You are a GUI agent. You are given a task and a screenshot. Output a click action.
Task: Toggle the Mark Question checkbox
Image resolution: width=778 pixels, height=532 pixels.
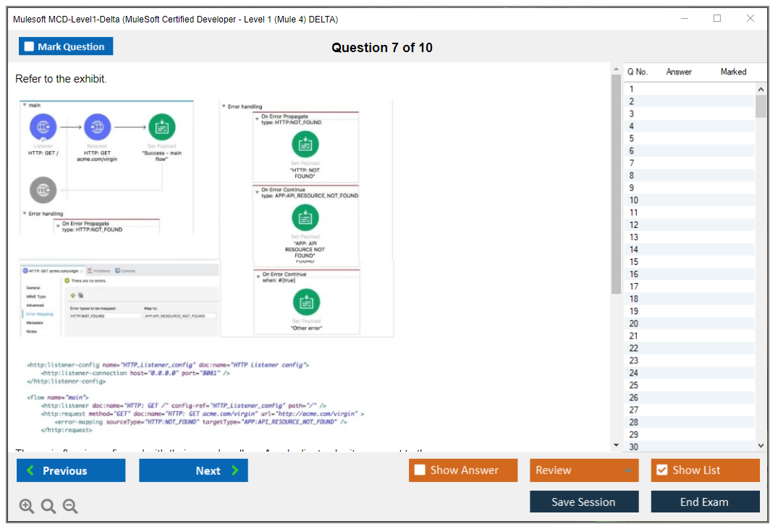point(30,47)
